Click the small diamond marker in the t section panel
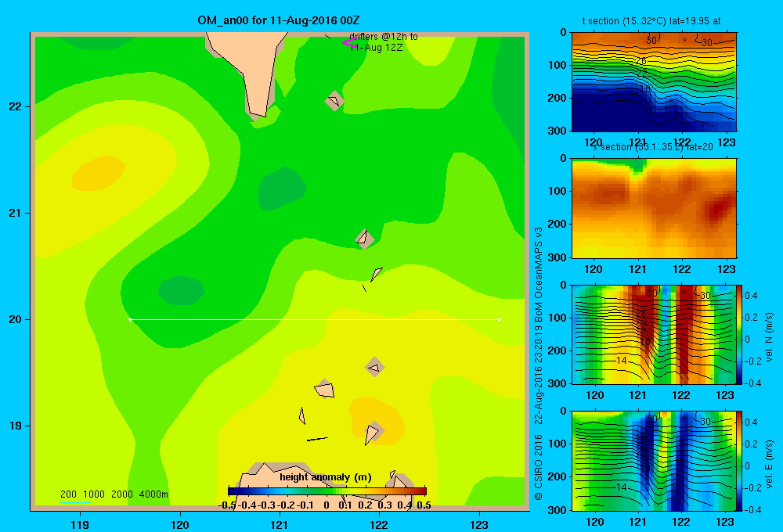The width and height of the screenshot is (783, 532). (x=684, y=39)
